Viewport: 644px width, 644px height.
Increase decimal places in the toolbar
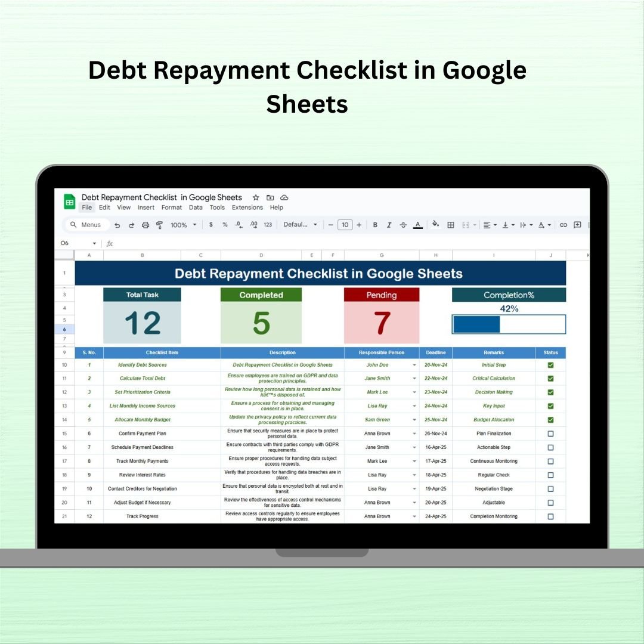[x=253, y=225]
